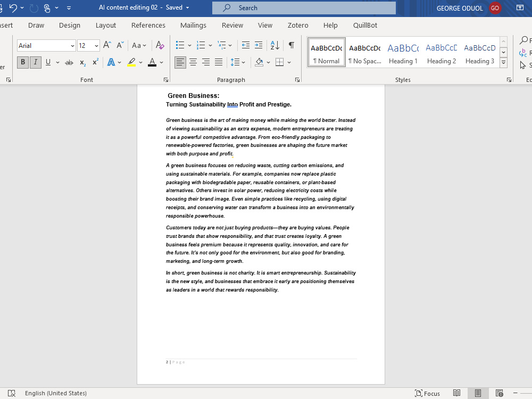Apply numbered list
The image size is (532, 399).
[x=201, y=45]
